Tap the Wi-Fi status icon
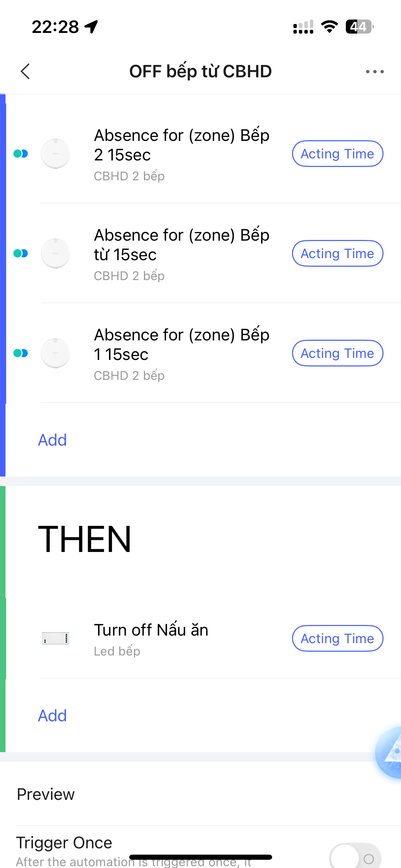Screen dimensions: 401x868 tap(329, 27)
